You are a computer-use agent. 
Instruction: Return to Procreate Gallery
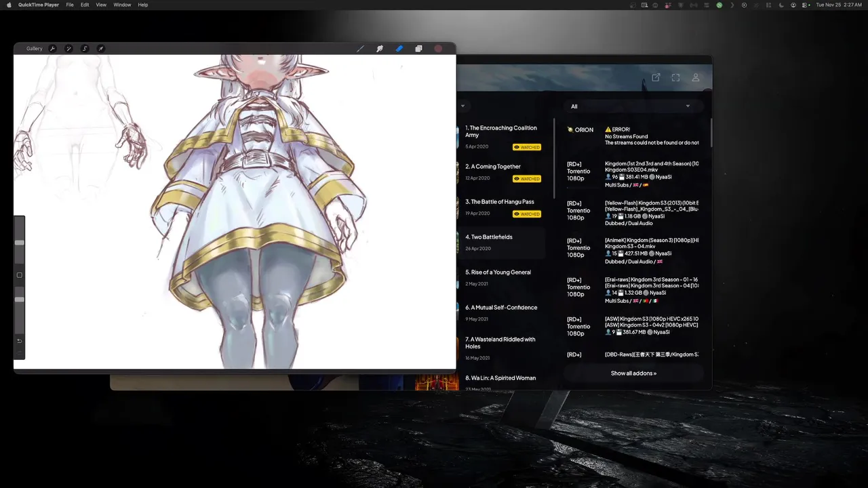pyautogui.click(x=35, y=49)
